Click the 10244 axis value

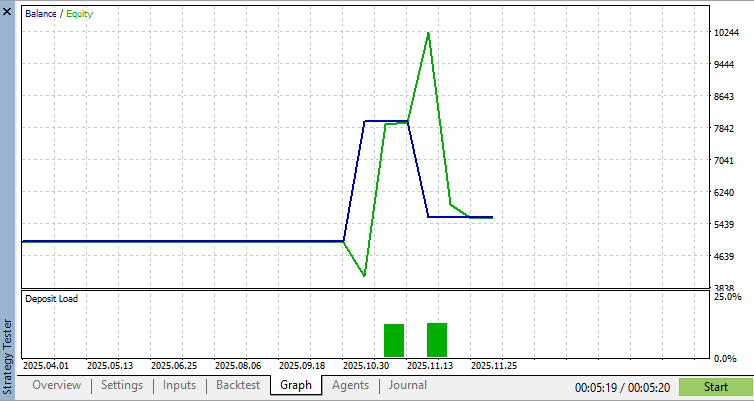tap(726, 33)
